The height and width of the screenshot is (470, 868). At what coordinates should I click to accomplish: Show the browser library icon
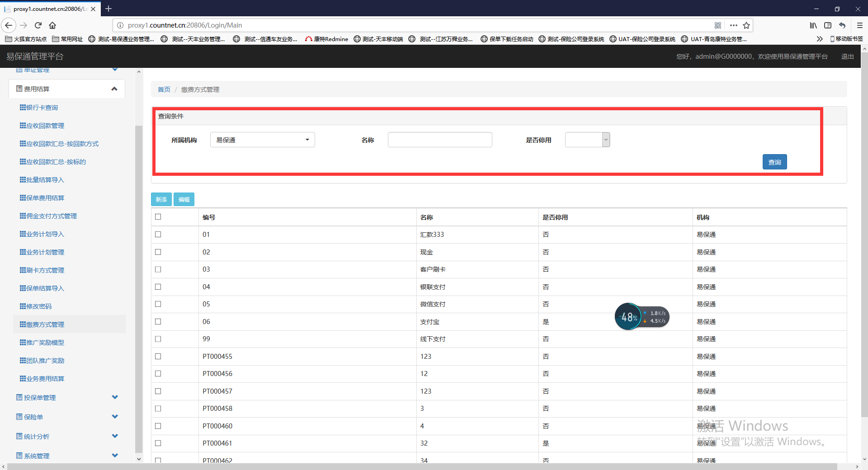click(x=813, y=25)
